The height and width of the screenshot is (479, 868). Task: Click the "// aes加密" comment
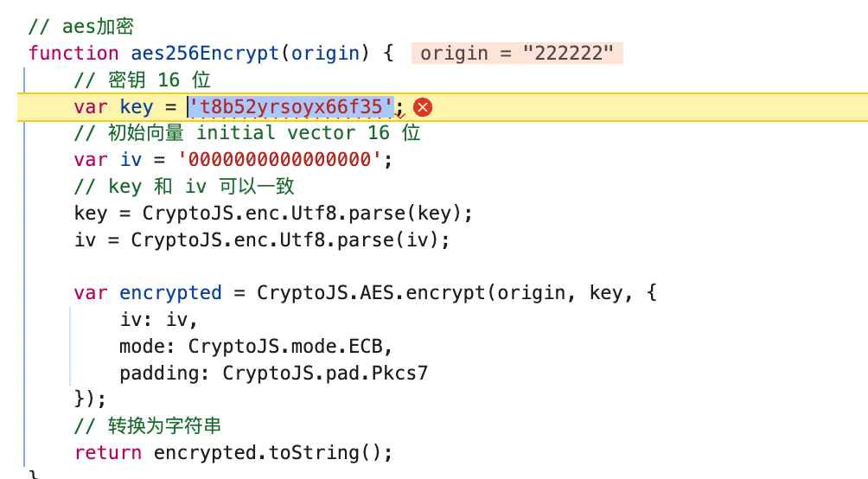pos(81,27)
